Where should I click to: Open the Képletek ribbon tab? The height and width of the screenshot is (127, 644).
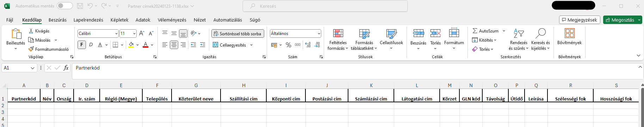119,20
